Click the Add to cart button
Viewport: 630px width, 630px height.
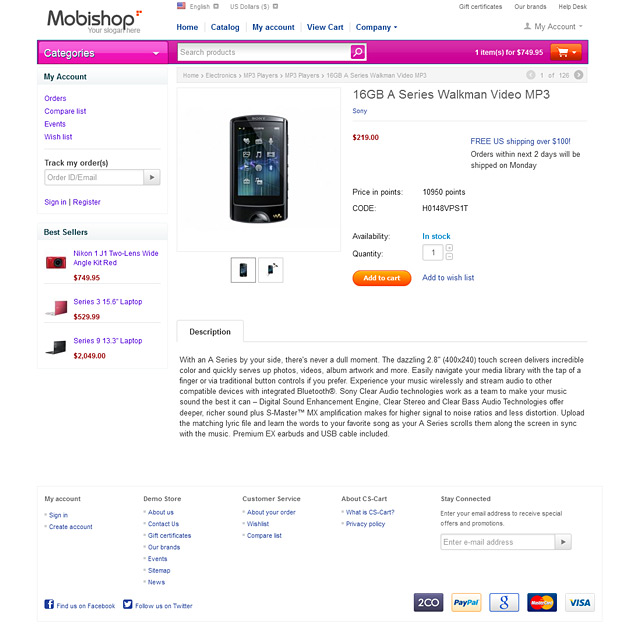click(x=382, y=278)
